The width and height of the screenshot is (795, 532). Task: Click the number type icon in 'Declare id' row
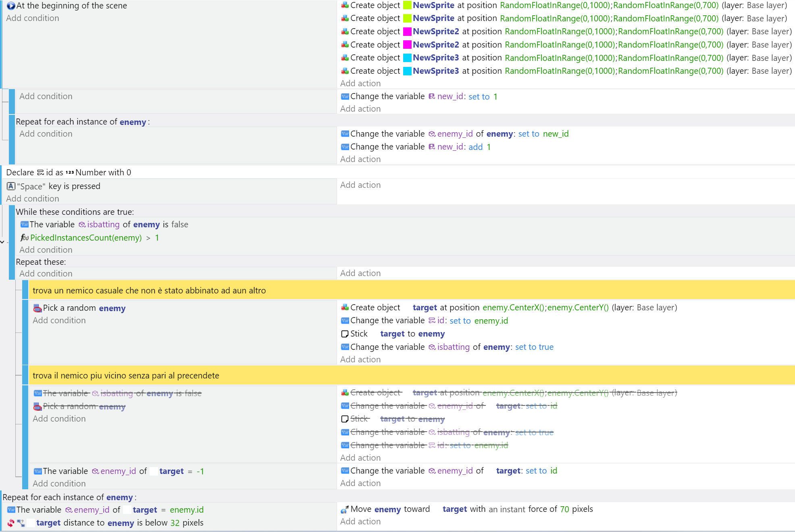pos(70,172)
